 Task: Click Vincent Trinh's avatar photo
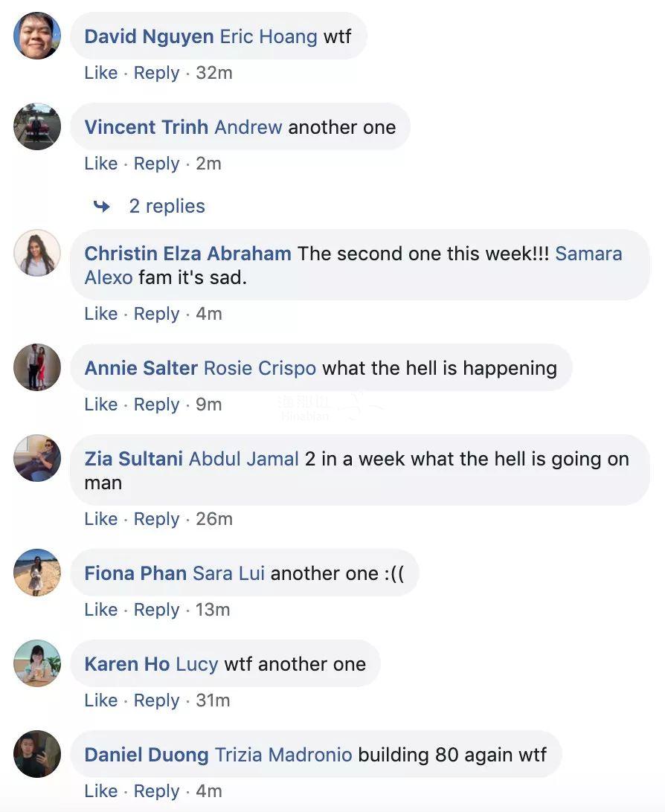point(37,126)
